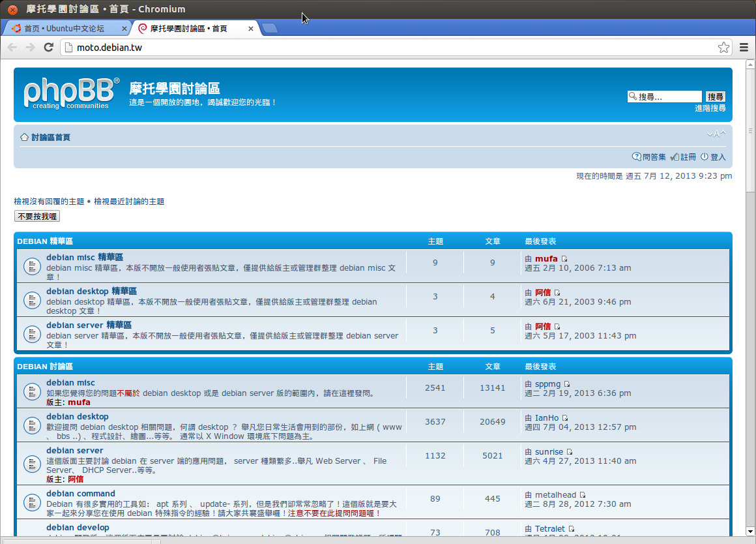Click the forward navigation arrow
This screenshot has height=544, width=756.
coord(30,48)
